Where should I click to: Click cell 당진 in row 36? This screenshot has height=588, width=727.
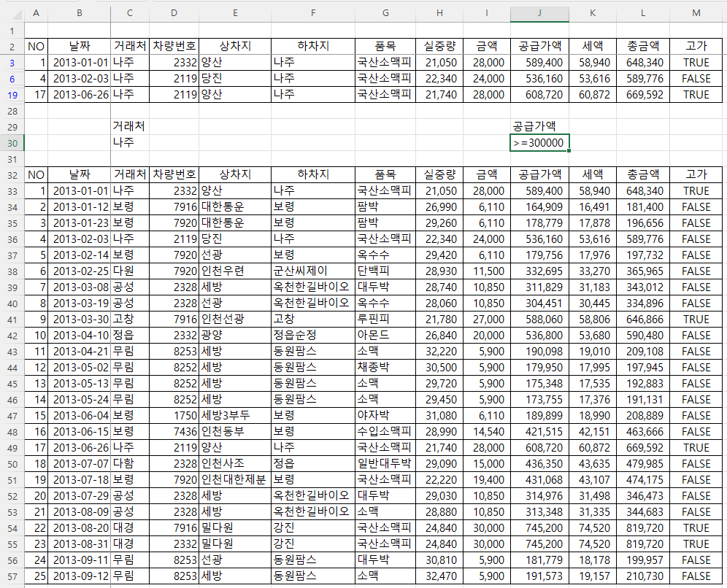point(235,239)
